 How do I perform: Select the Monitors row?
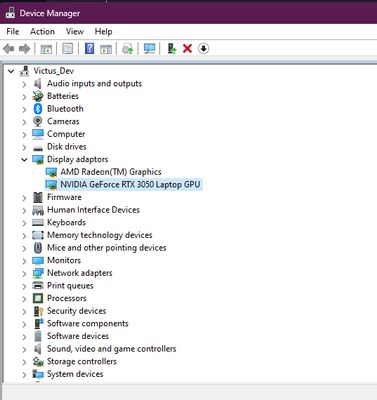coord(64,260)
